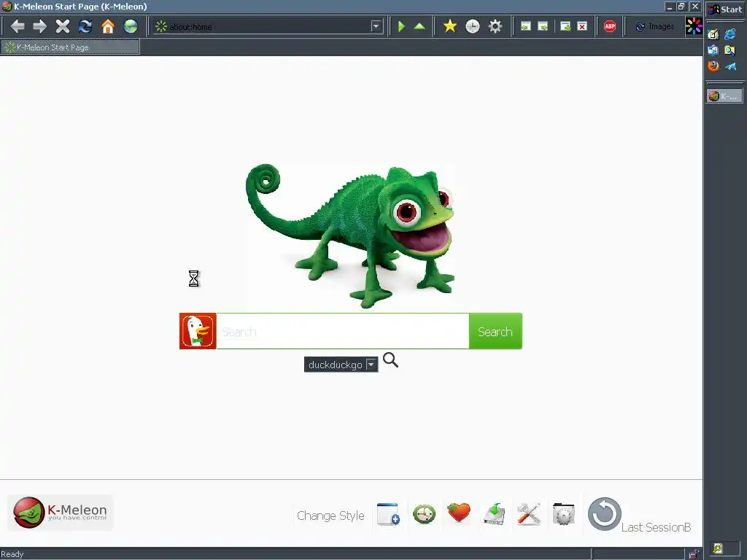Switch to previous tab icon

pyautogui.click(x=525, y=26)
